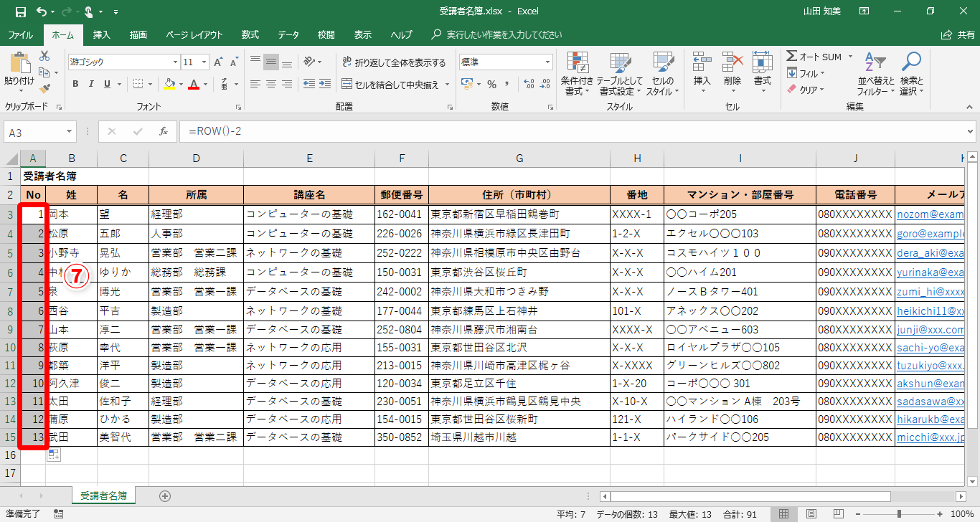Toggle center horizontal alignment
The height and width of the screenshot is (522, 980).
tap(270, 84)
